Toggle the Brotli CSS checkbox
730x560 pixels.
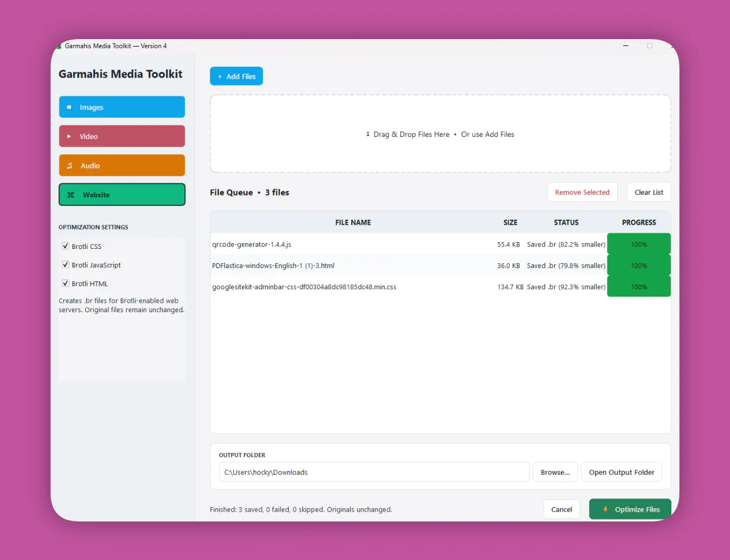point(66,246)
